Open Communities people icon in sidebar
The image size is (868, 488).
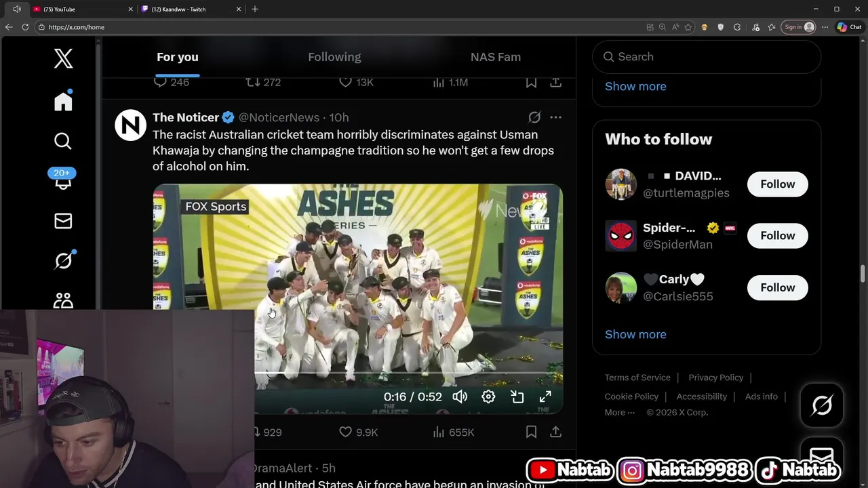(63, 300)
